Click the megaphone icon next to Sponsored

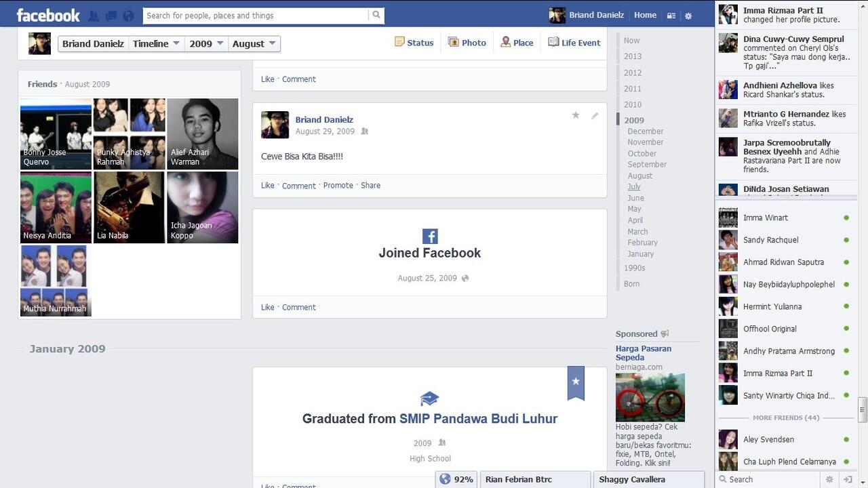pos(665,333)
